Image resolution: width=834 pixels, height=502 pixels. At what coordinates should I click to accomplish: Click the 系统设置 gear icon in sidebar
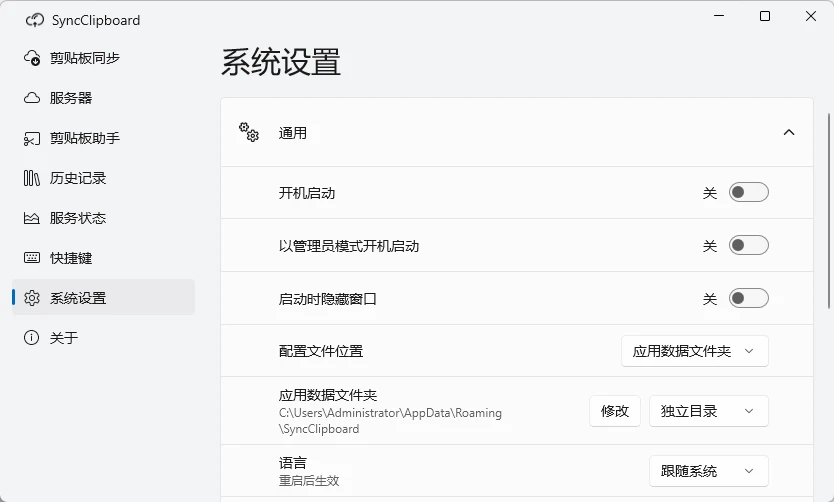point(32,298)
